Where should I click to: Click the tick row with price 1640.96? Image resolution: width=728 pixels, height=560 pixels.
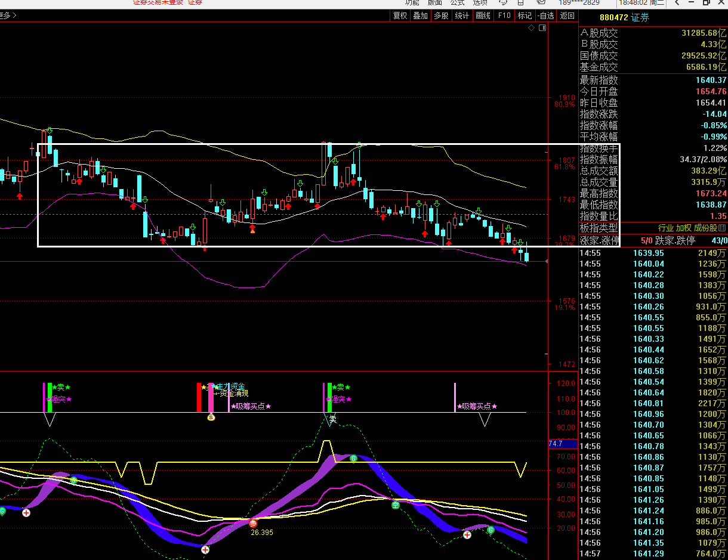pyautogui.click(x=653, y=414)
